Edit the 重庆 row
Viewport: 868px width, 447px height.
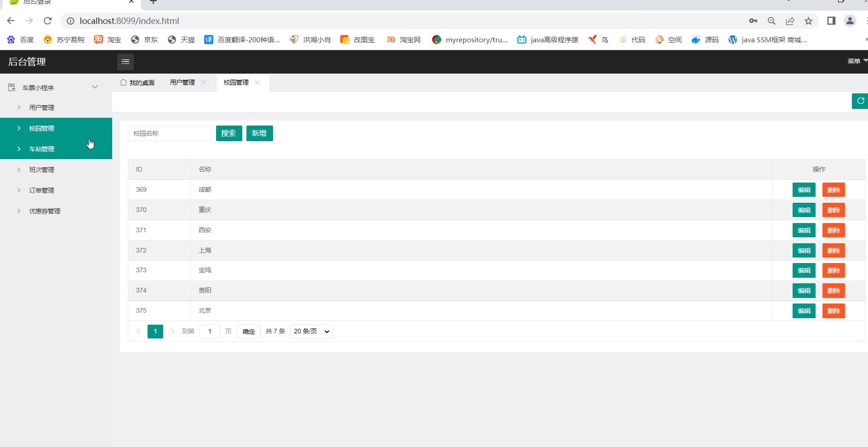click(x=804, y=210)
